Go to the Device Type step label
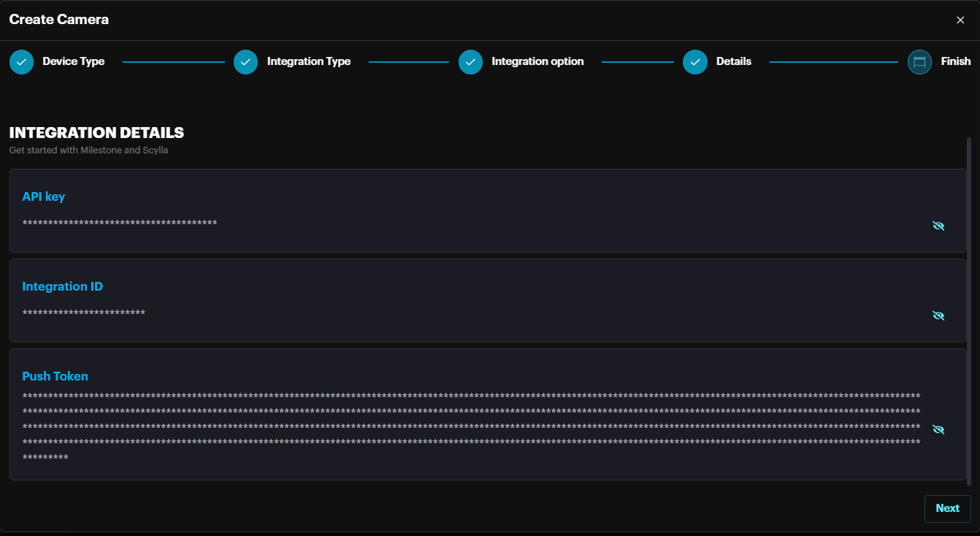The width and height of the screenshot is (980, 536). 73,61
